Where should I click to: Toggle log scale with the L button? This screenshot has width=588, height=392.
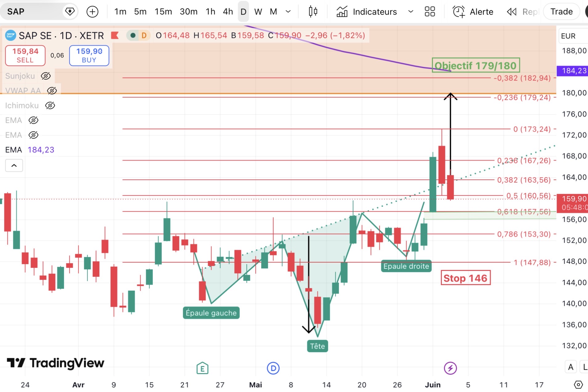click(x=584, y=367)
